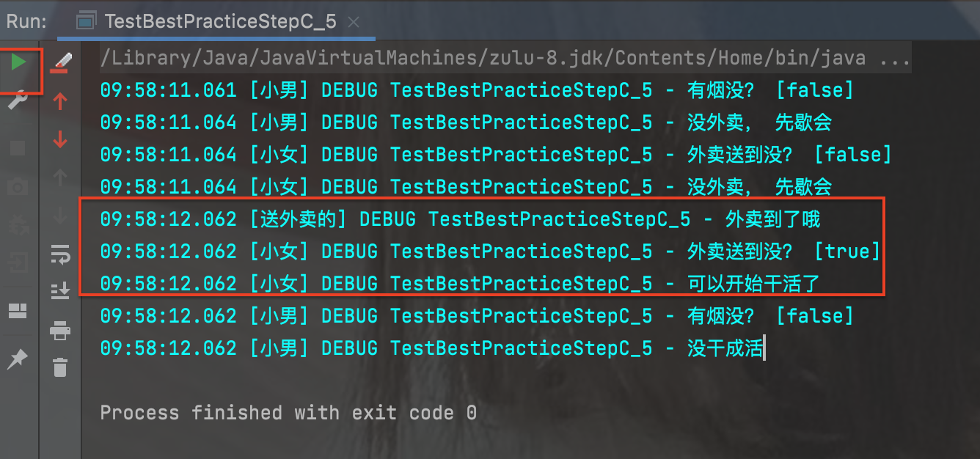The image size is (980, 459).
Task: Toggle scroll to end in console
Action: pos(60,290)
